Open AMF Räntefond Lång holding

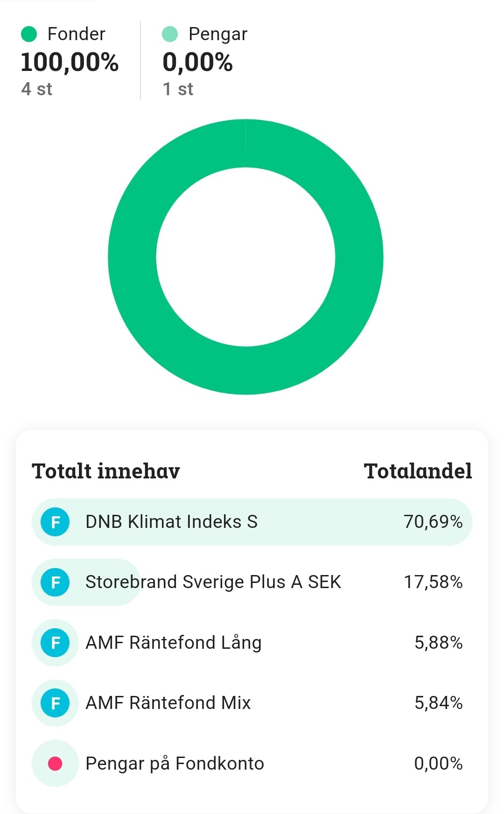[174, 643]
